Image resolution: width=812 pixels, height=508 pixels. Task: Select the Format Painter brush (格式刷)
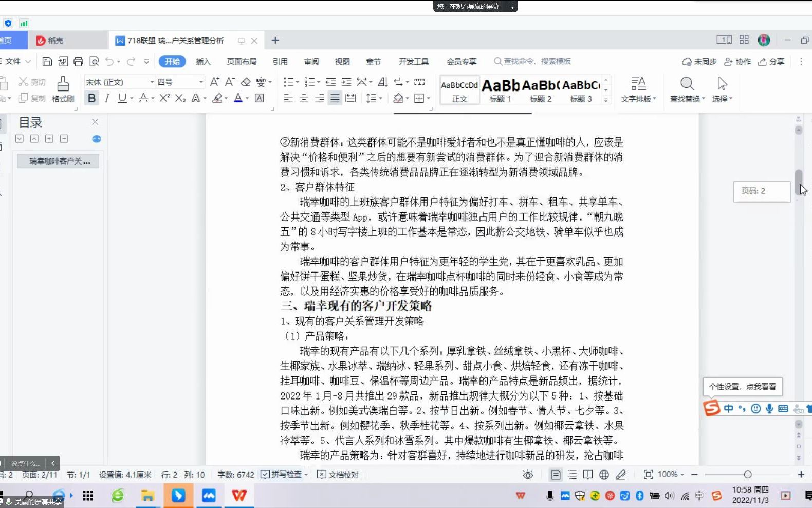click(63, 90)
